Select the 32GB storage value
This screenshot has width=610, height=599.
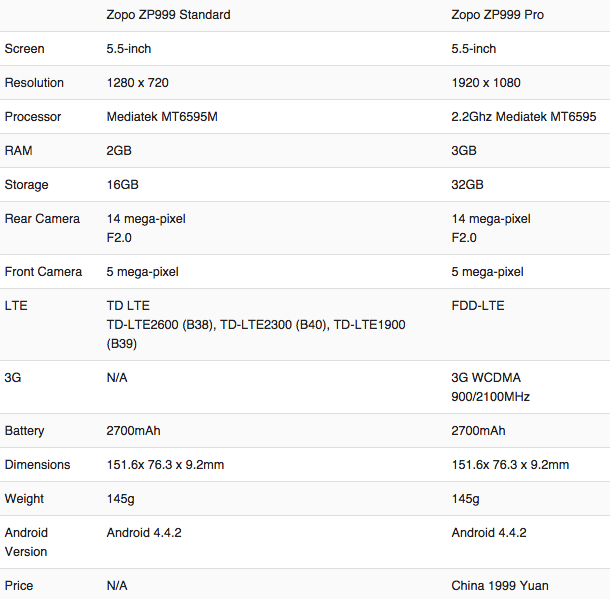tap(468, 185)
